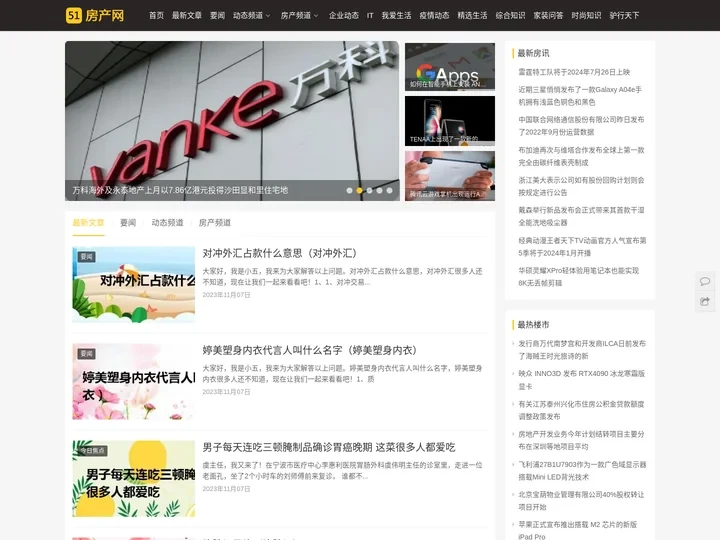Image resolution: width=720 pixels, height=540 pixels.
Task: Open 华硕灵耀XPro news link
Action: coord(579,277)
